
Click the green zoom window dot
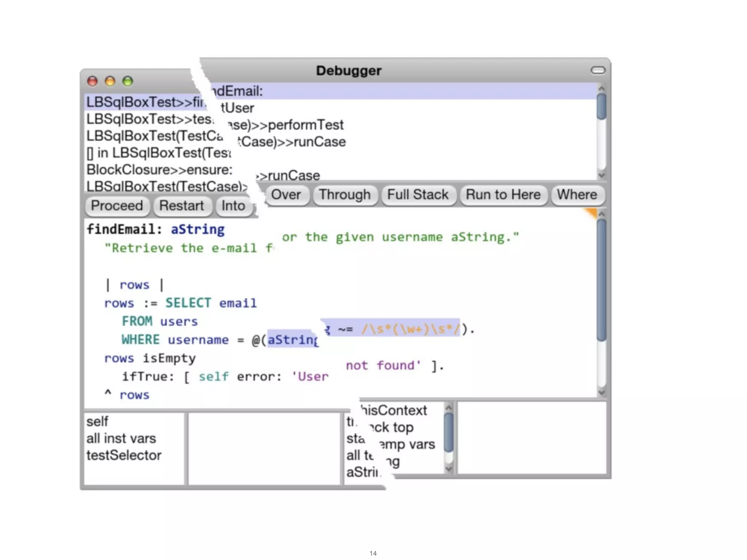[x=127, y=81]
